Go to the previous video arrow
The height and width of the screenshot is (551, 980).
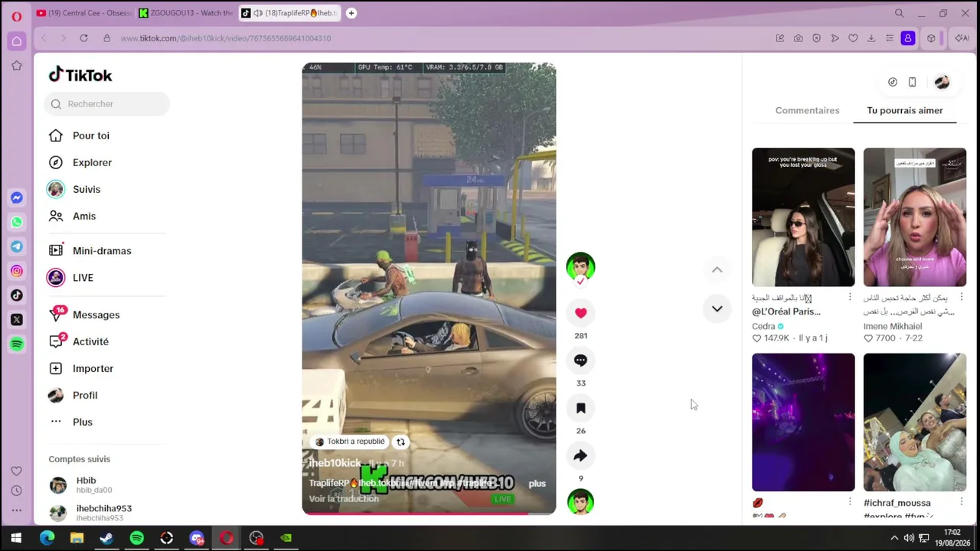717,269
